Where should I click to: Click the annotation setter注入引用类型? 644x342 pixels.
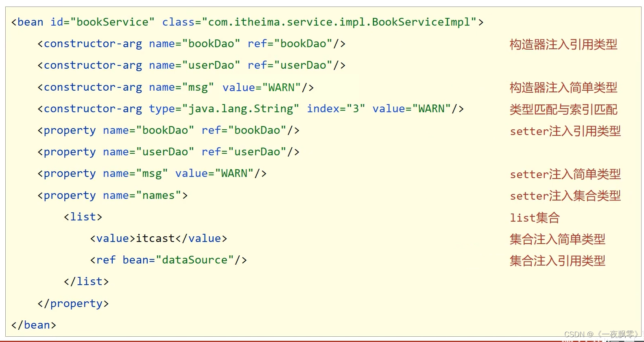565,131
